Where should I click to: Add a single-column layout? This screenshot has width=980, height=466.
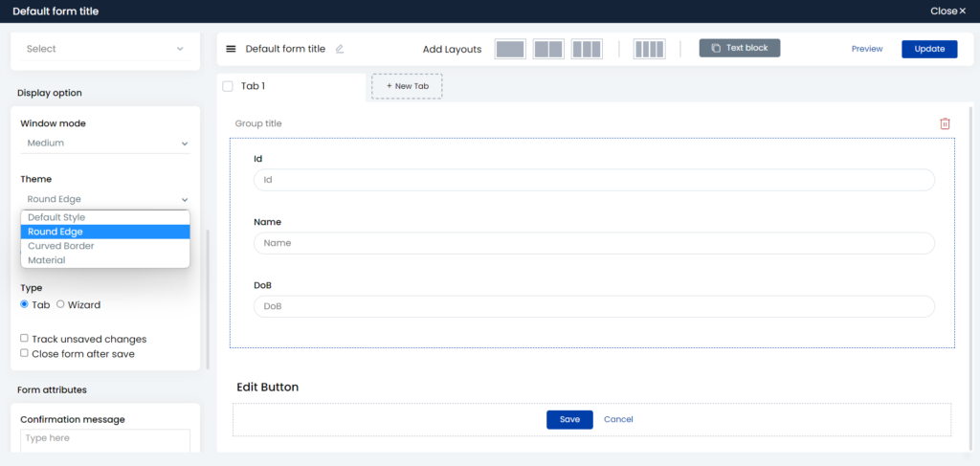510,49
